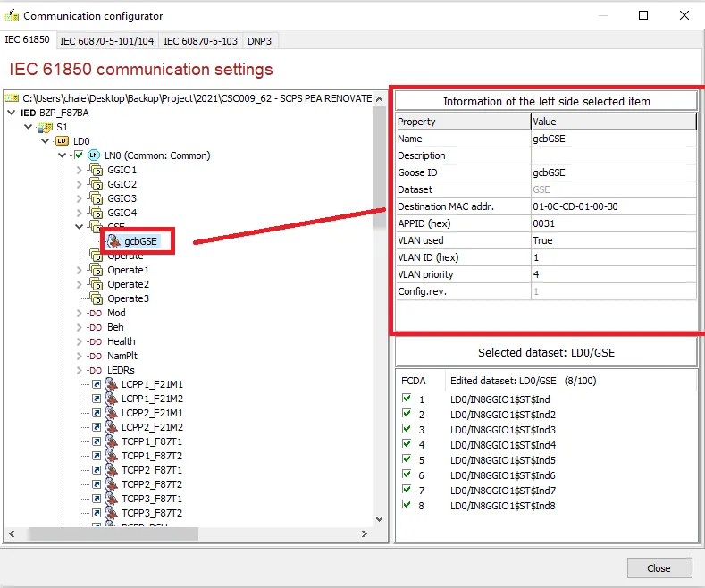Open the DNP3 tab

click(259, 41)
